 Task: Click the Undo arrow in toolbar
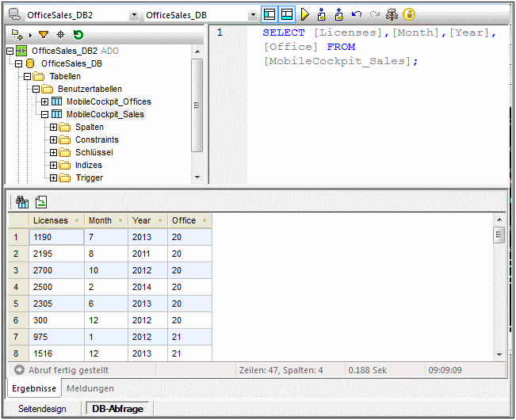[x=357, y=14]
